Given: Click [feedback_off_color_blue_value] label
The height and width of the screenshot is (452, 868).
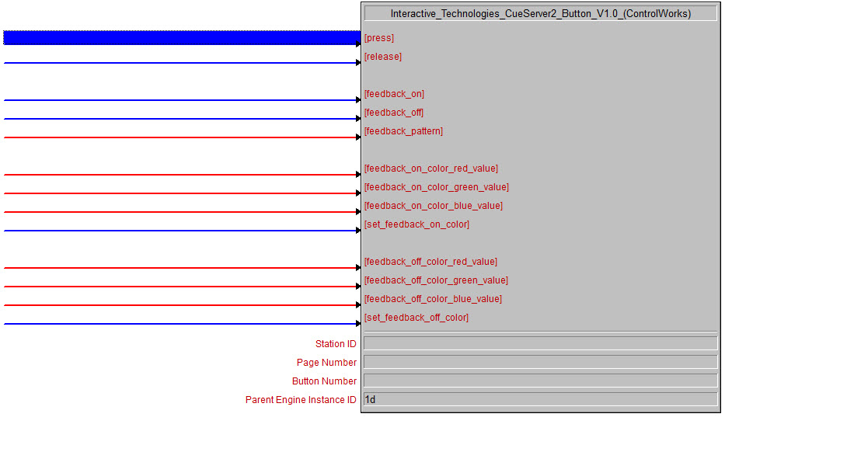Looking at the screenshot, I should pos(433,299).
